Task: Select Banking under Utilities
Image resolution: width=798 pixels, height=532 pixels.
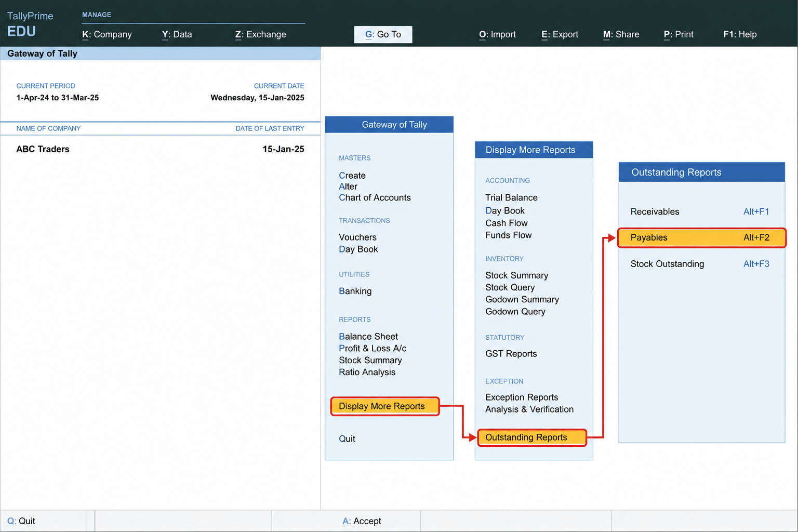Action: coord(355,291)
